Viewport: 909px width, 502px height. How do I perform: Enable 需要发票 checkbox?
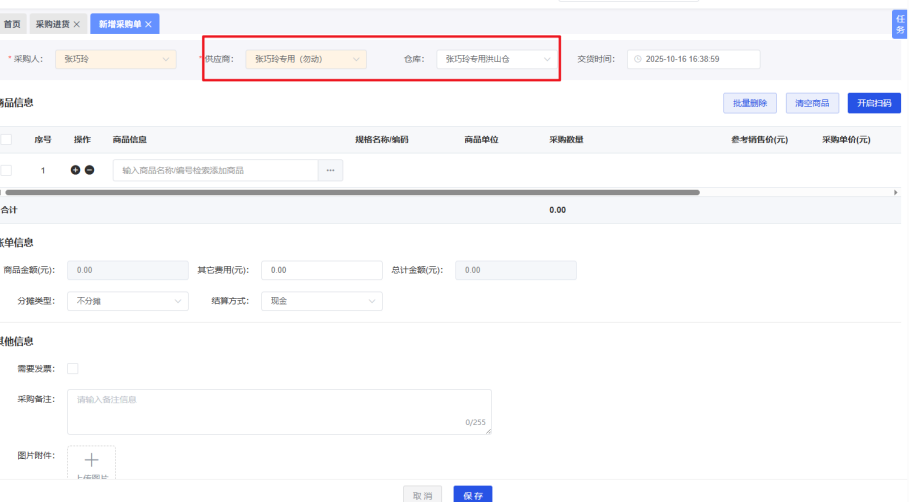[72, 369]
